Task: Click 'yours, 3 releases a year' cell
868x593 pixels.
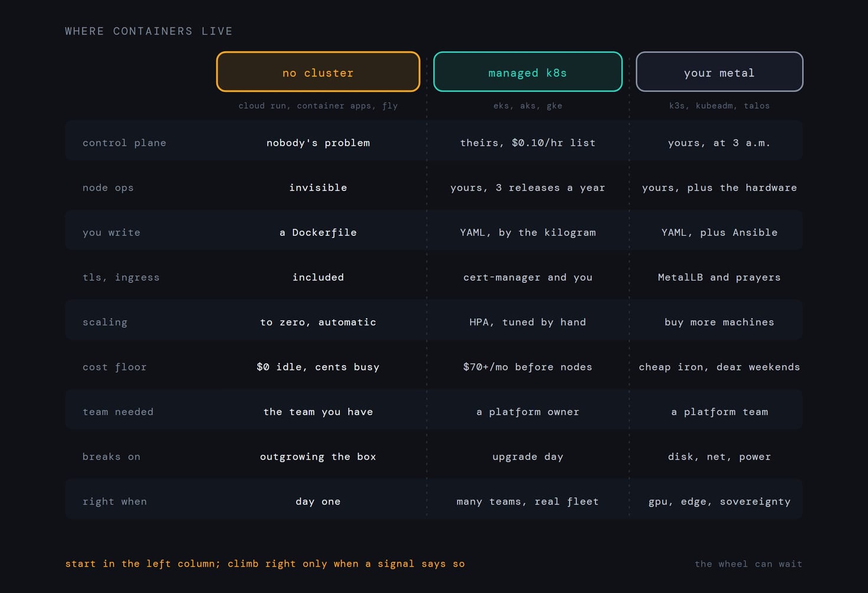Action: point(528,187)
